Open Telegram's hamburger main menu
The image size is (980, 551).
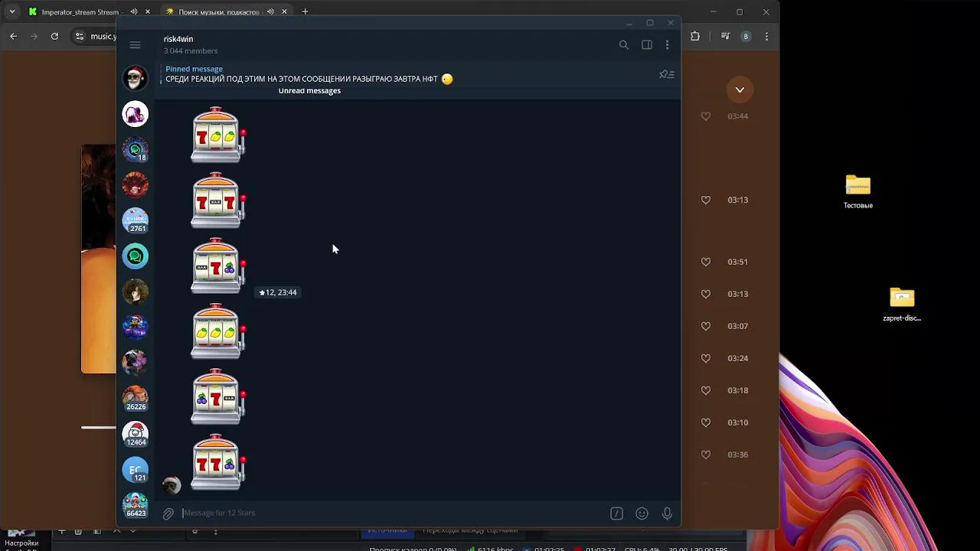tap(135, 45)
